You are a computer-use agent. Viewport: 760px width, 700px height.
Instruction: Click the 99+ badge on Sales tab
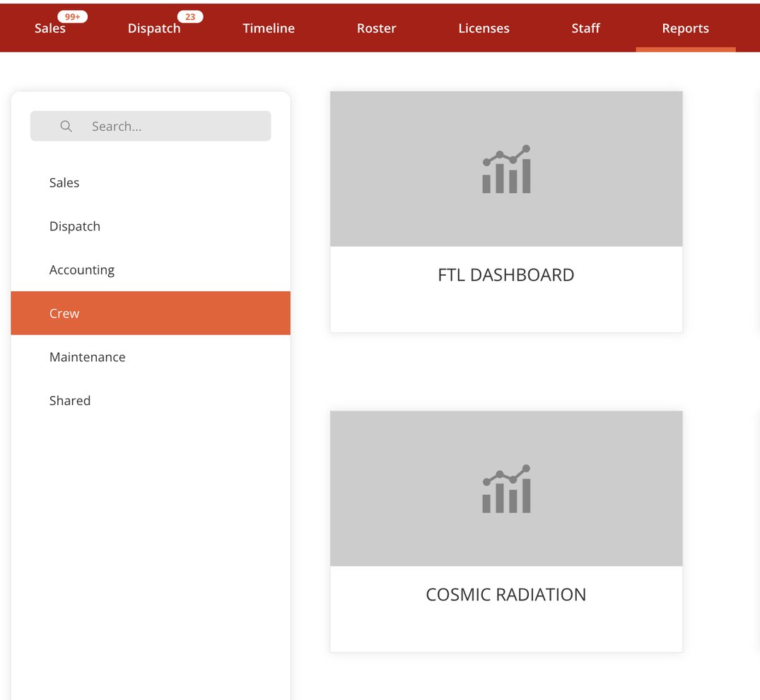click(72, 17)
